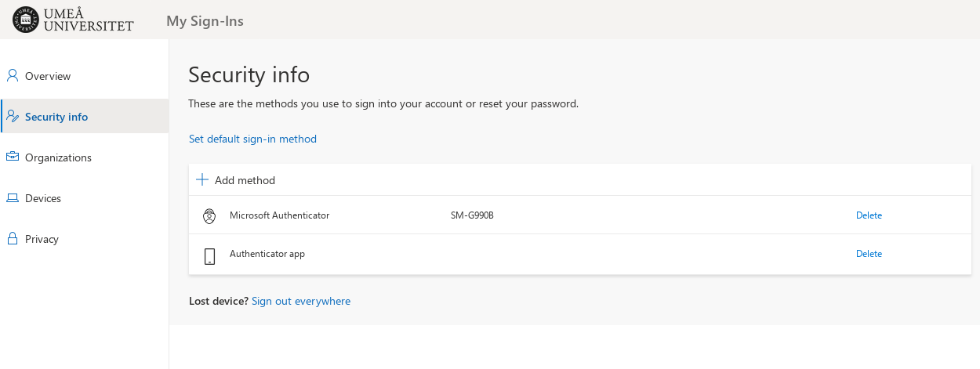Click the Microsoft Authenticator shield icon
The image size is (980, 369).
click(x=209, y=216)
